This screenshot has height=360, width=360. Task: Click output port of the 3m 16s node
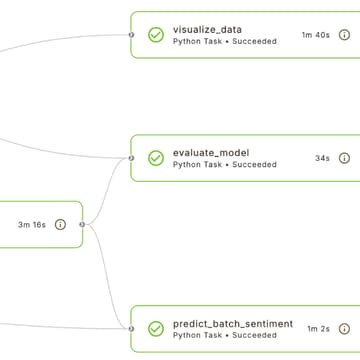coord(82,224)
